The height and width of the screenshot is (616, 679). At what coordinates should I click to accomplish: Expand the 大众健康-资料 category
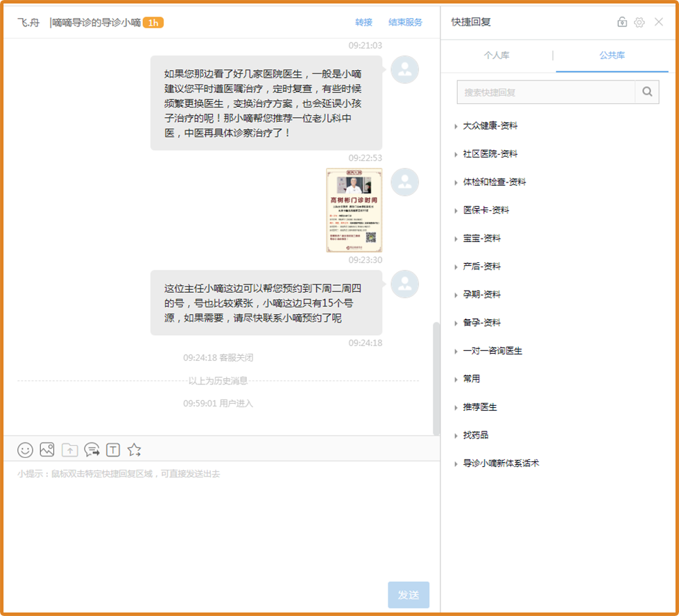[490, 126]
